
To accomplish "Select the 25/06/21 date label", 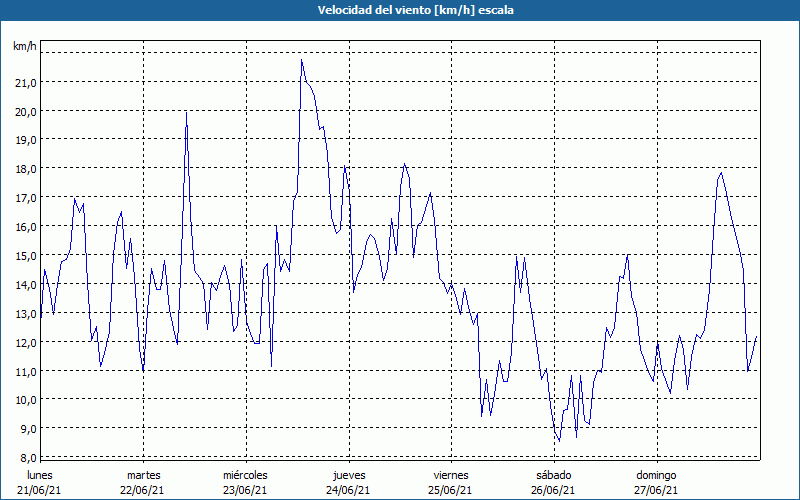I will coord(451,490).
